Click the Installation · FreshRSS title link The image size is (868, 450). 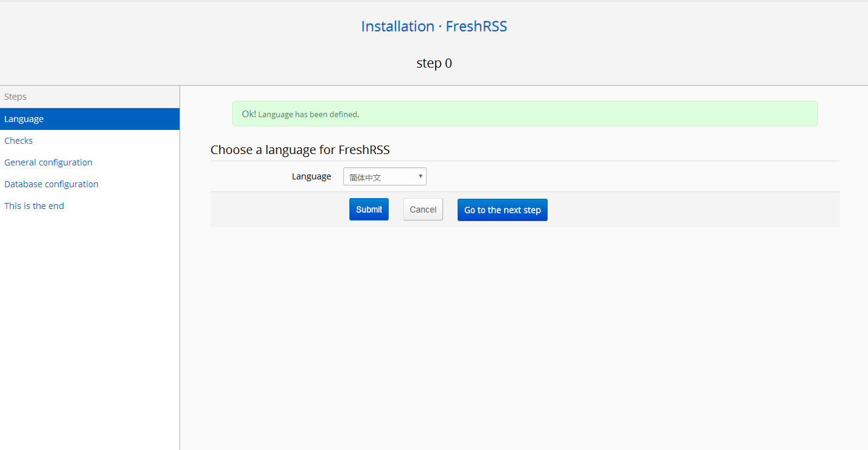coord(434,27)
